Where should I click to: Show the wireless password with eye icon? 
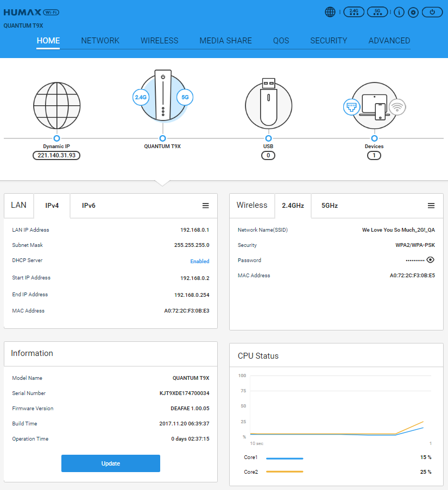(431, 260)
